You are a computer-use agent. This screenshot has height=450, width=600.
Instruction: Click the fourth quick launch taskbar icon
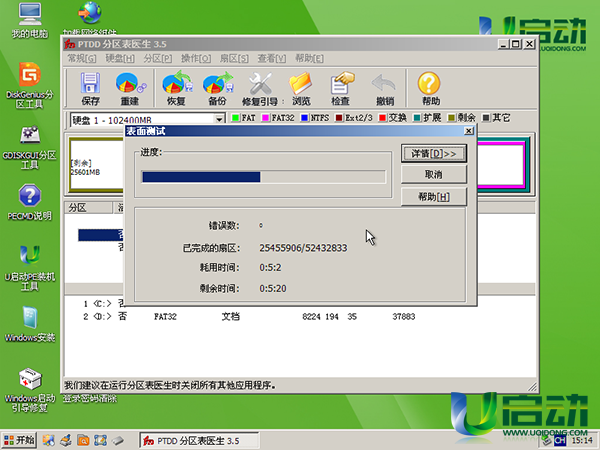click(x=100, y=440)
